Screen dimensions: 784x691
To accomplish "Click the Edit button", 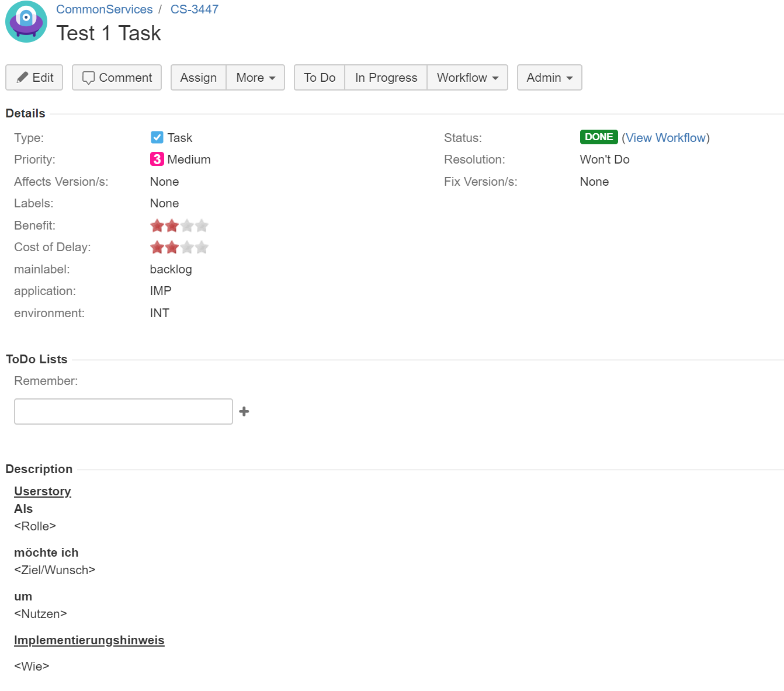I will pyautogui.click(x=34, y=78).
